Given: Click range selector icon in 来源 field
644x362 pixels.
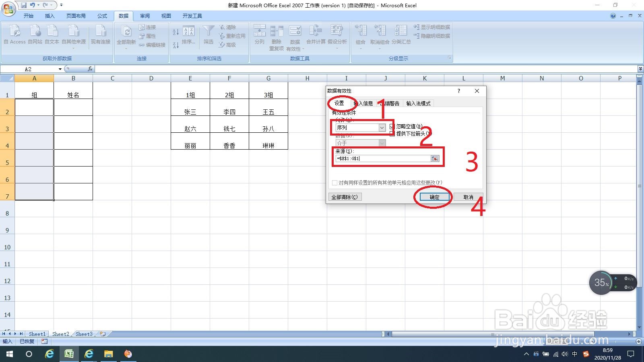Looking at the screenshot, I should pyautogui.click(x=435, y=158).
